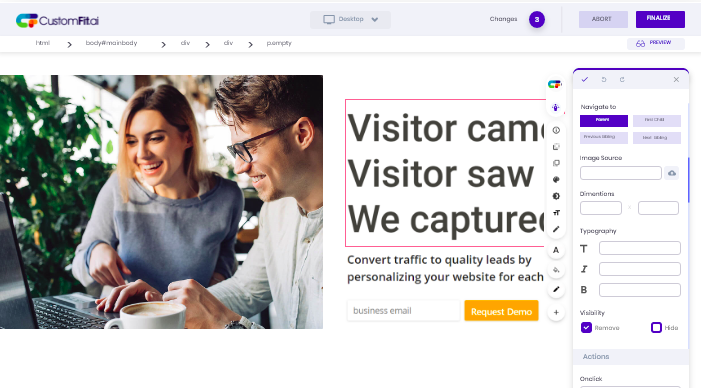Click the bold B typography input field
This screenshot has width=701, height=388.
640,290
